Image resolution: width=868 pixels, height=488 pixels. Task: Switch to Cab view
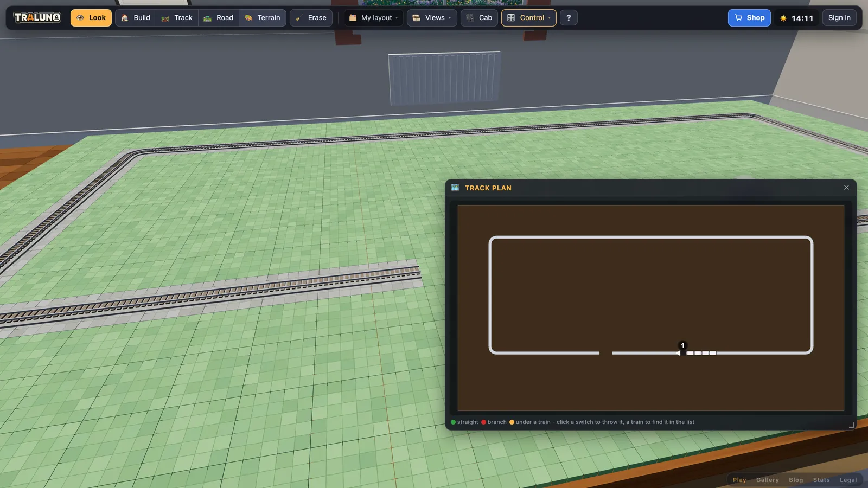pyautogui.click(x=480, y=18)
